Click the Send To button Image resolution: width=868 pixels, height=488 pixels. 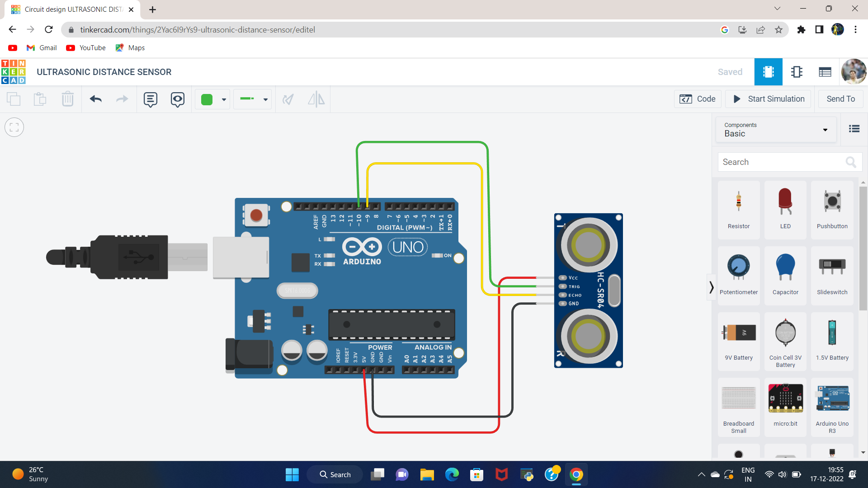click(x=840, y=99)
